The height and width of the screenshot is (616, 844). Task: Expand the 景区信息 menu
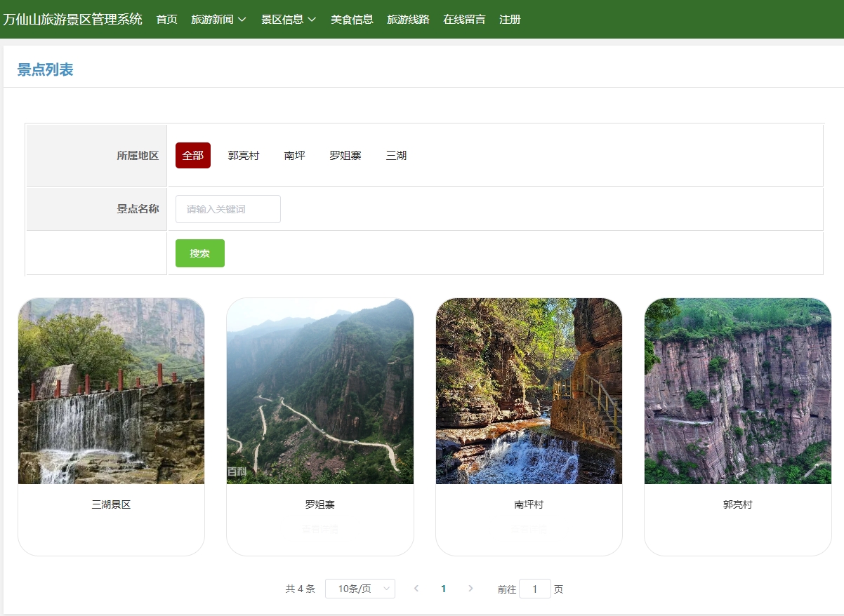(284, 20)
